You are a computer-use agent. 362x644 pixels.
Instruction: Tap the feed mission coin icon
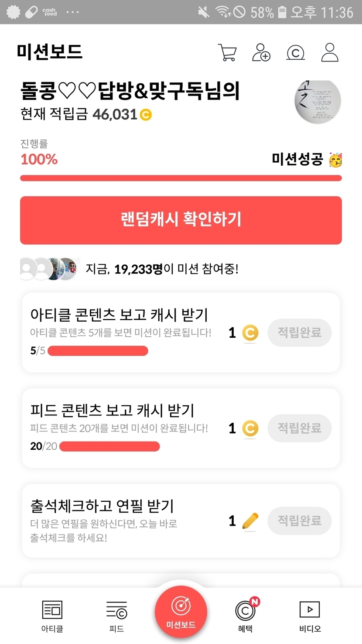(250, 428)
